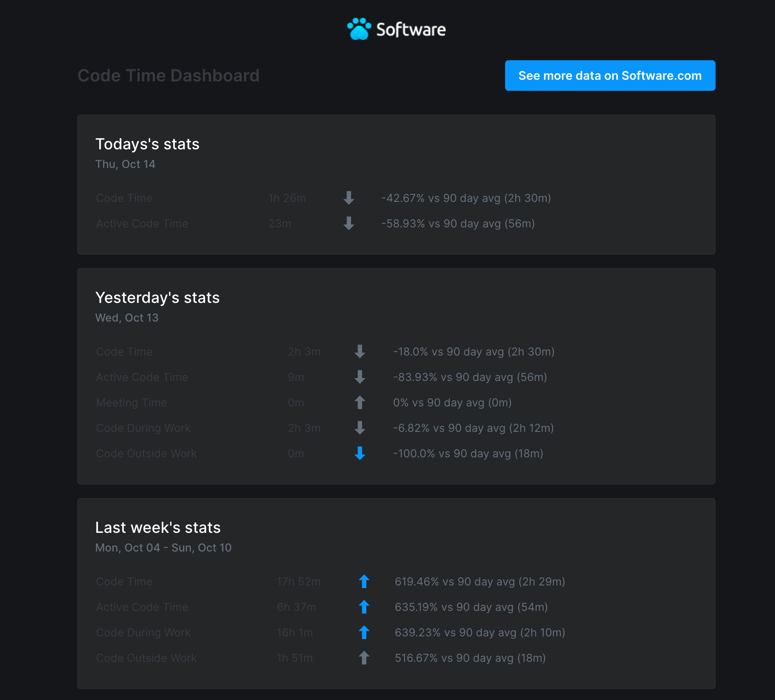Click the blue down arrow for Code Outside Work
The image size is (775, 700).
(x=360, y=454)
